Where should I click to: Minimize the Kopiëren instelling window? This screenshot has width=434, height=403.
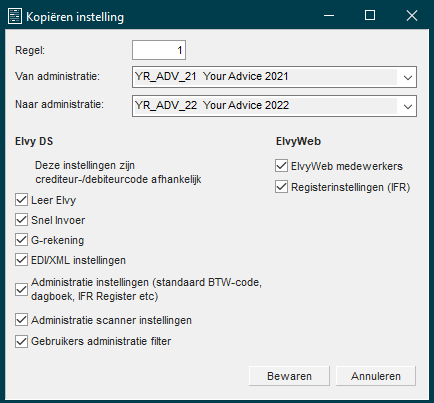tap(329, 16)
